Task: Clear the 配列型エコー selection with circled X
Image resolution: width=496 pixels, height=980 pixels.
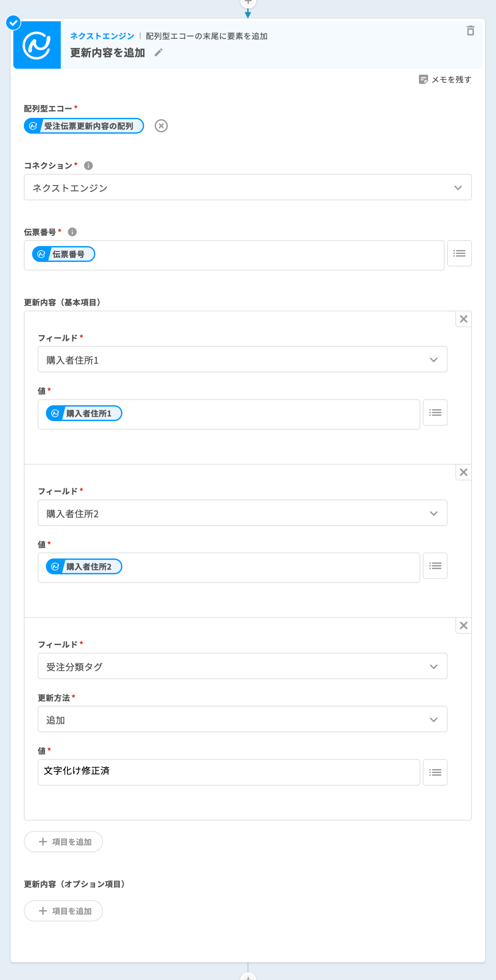Action: point(161,126)
